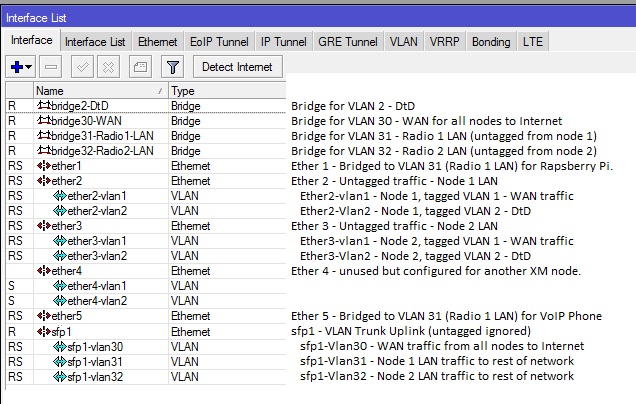Click the Remove (minus) toolbar button

pos(52,66)
